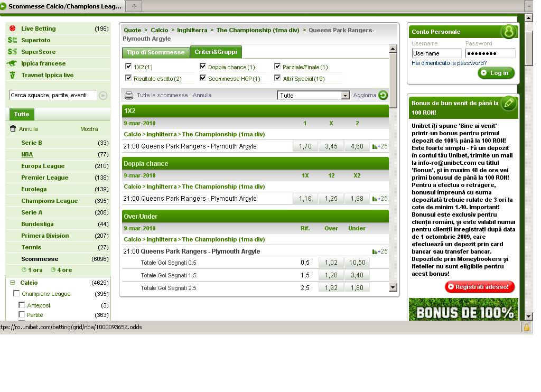The width and height of the screenshot is (541, 392).
Task: Click the Tutte le scommesse link
Action: coord(162,95)
